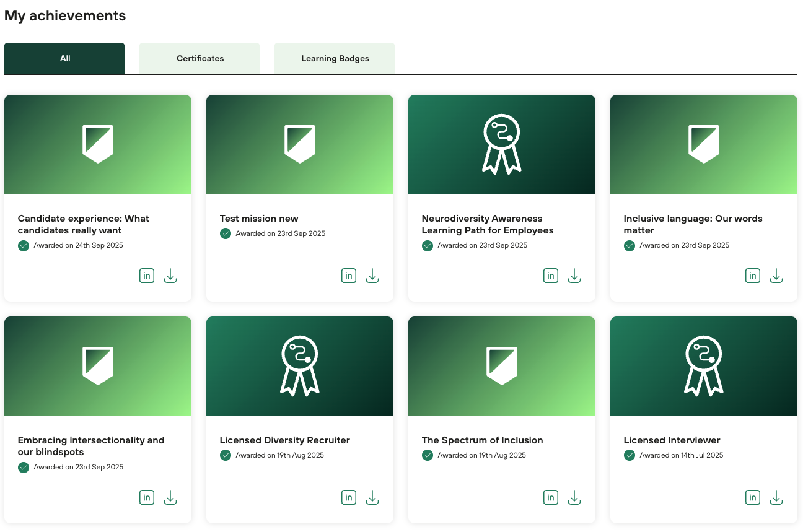
Task: Download Neurodiversity Awareness Learning Path certificate
Action: pyautogui.click(x=574, y=276)
